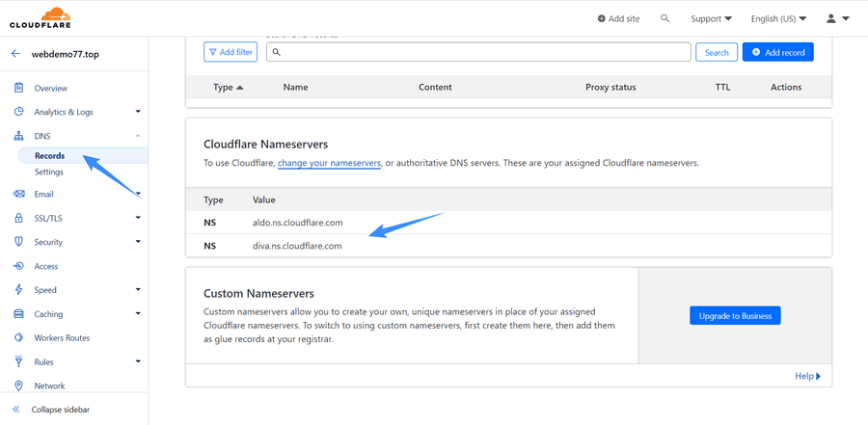Click the search magnifier in top bar
The width and height of the screenshot is (868, 425).
(x=665, y=18)
